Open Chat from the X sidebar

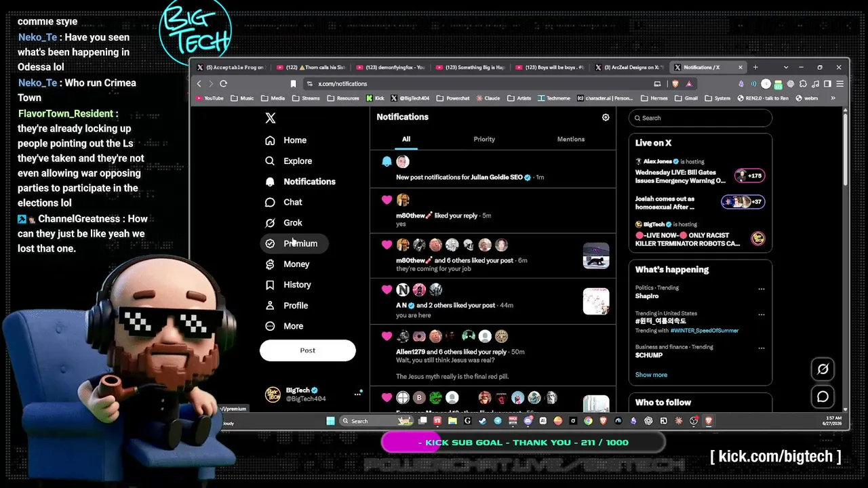[x=283, y=202]
